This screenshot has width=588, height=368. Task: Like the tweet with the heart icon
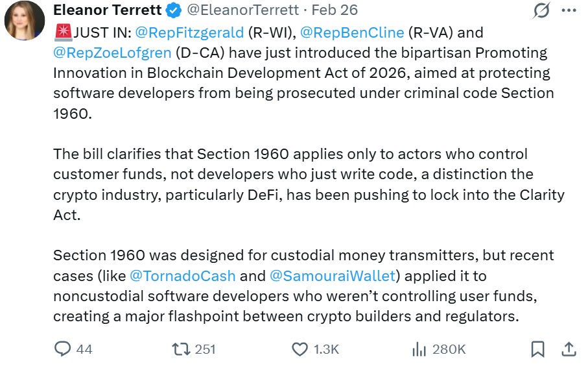click(x=300, y=349)
